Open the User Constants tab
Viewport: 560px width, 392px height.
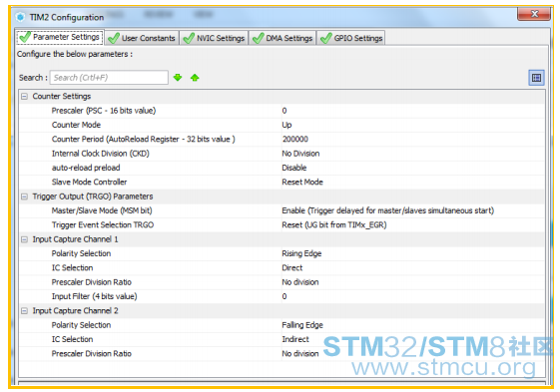point(142,38)
